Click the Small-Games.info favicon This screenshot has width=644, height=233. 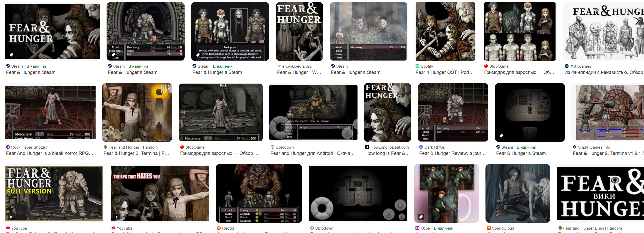(x=575, y=147)
